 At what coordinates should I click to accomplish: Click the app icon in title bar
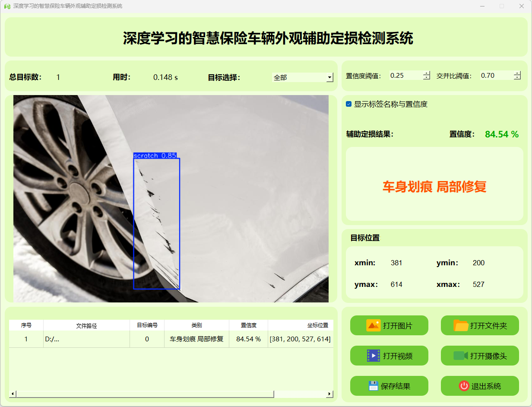7,6
